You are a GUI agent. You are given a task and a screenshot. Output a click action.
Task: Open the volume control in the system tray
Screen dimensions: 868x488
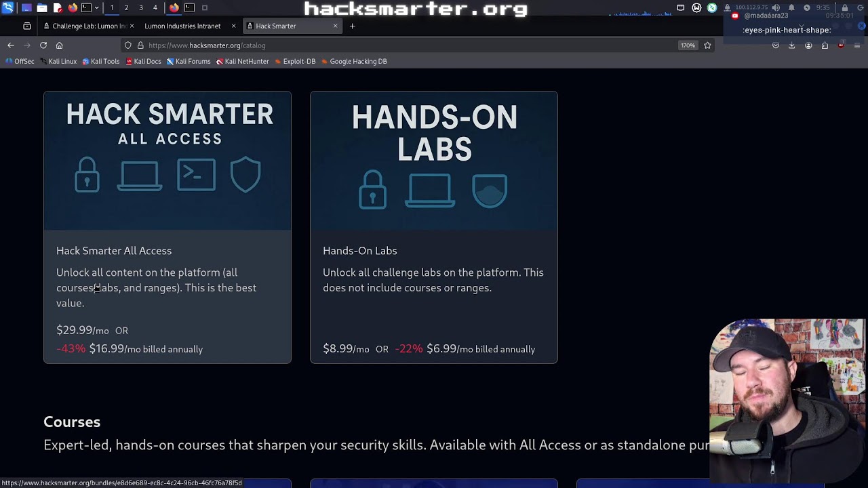776,7
